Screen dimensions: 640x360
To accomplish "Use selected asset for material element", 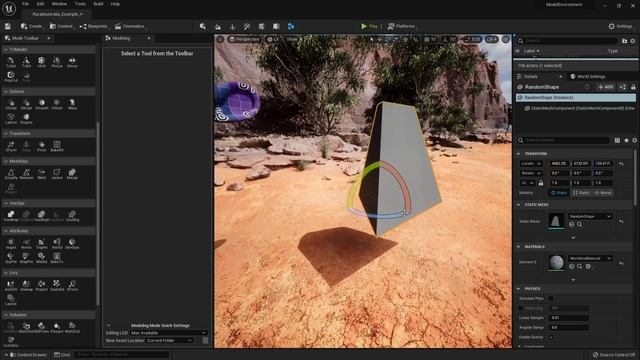I will 571,267.
